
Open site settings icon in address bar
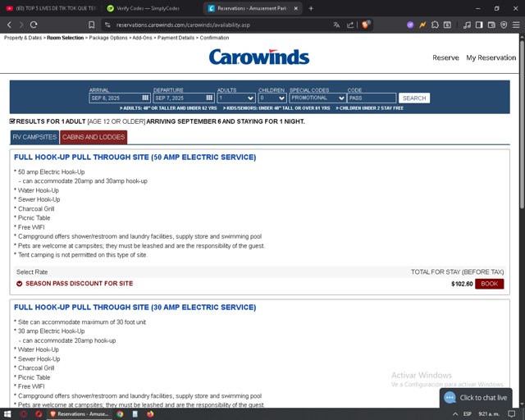pyautogui.click(x=107, y=25)
